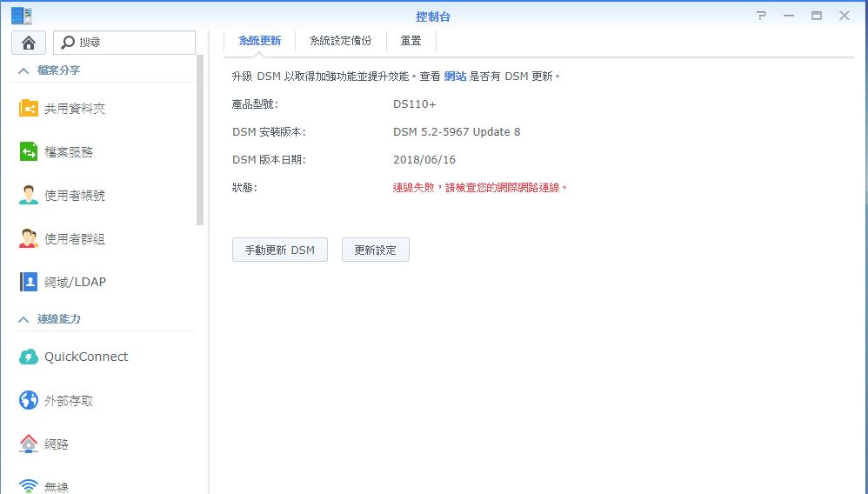Open help question mark icon

point(762,16)
